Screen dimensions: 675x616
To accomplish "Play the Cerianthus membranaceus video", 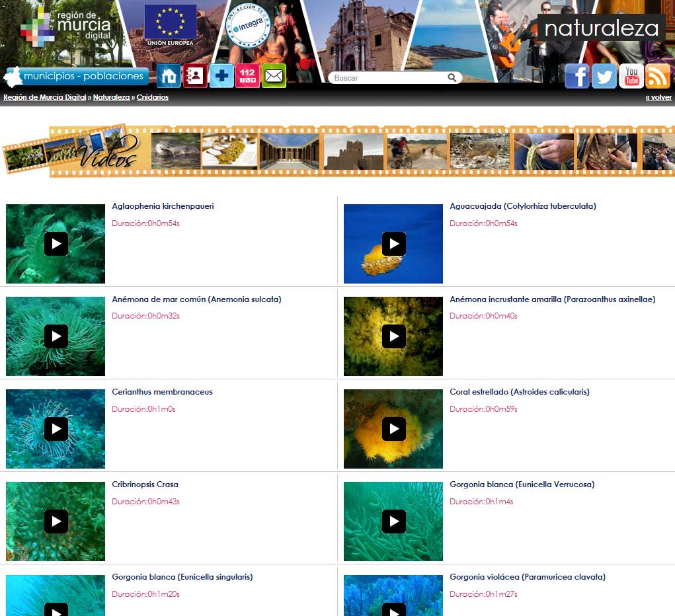I will coord(56,429).
